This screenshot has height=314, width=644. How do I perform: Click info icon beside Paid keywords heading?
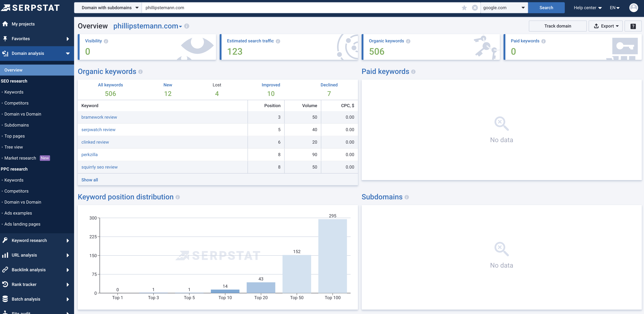click(x=413, y=72)
